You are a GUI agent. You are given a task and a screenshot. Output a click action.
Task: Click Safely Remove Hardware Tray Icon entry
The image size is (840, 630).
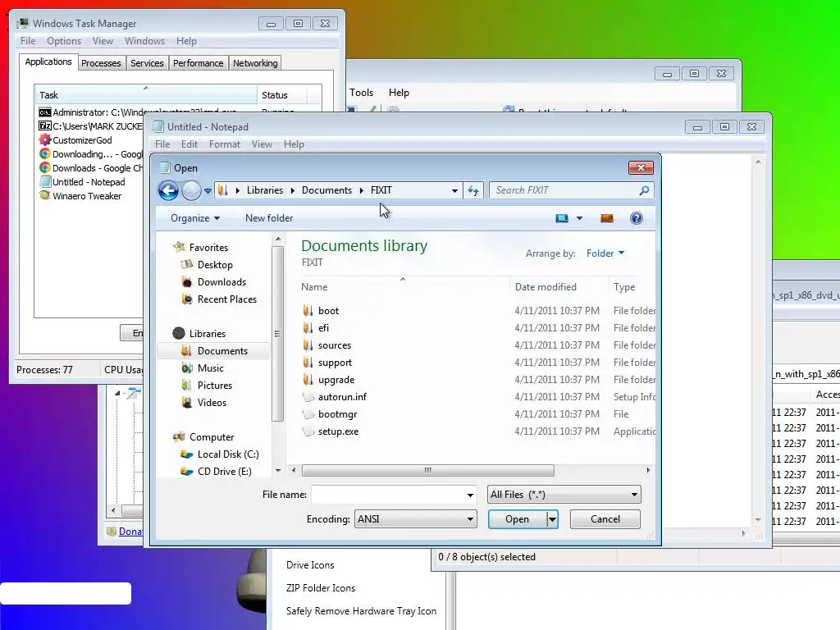point(361,610)
